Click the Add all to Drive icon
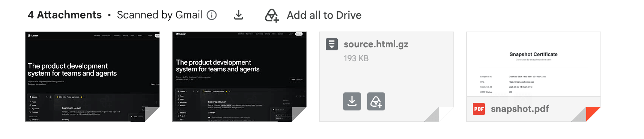644x139 pixels. click(272, 15)
